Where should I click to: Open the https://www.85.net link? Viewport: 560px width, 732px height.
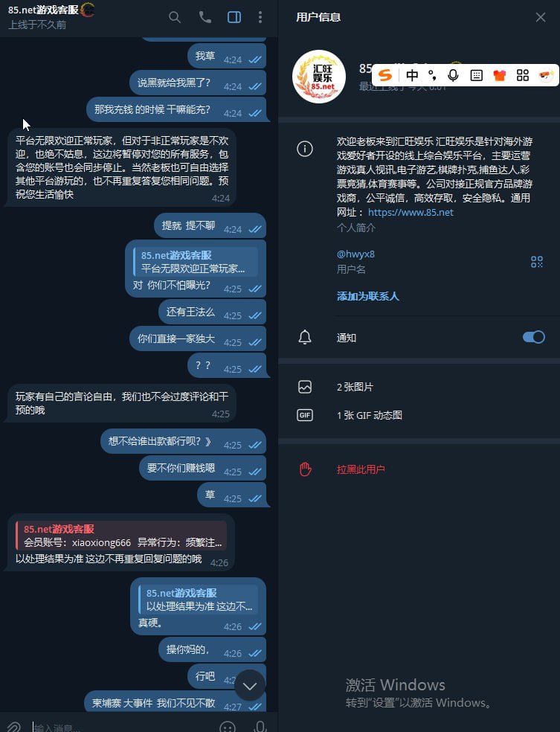coord(411,213)
